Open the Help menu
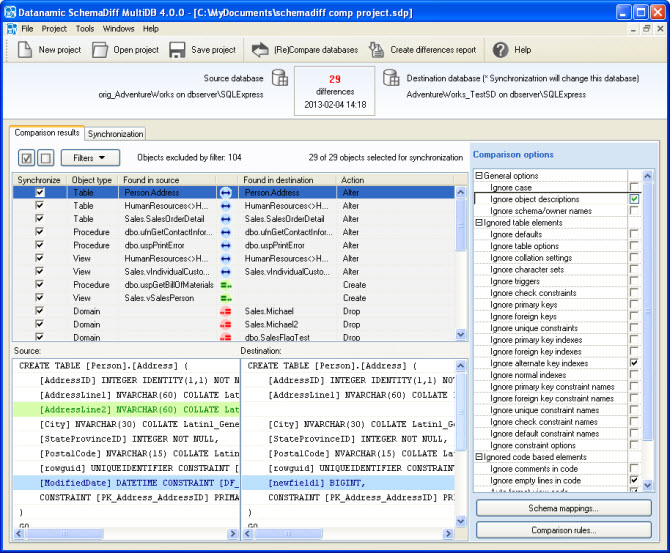The image size is (670, 553). [151, 29]
